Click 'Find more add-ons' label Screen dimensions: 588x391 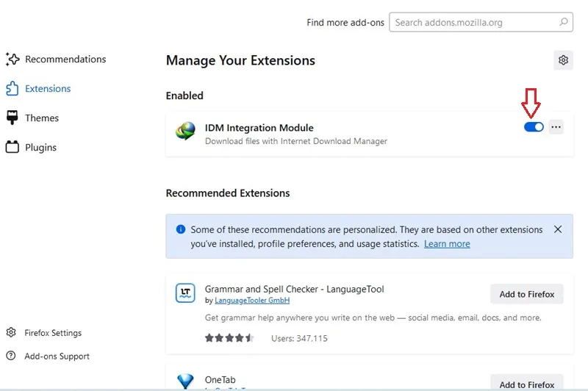pos(345,23)
